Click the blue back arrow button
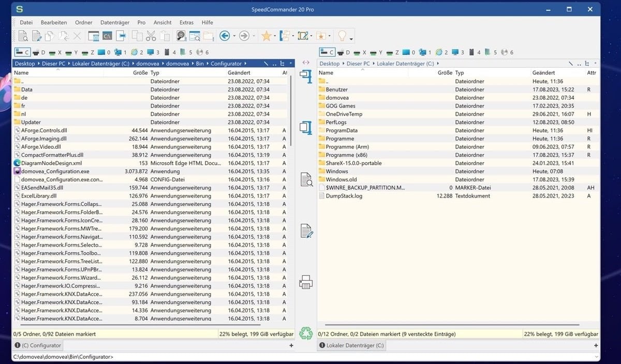 point(225,36)
